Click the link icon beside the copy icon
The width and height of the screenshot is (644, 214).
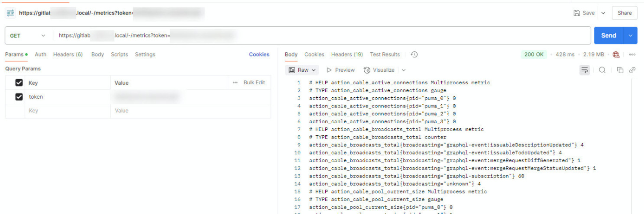(x=632, y=70)
